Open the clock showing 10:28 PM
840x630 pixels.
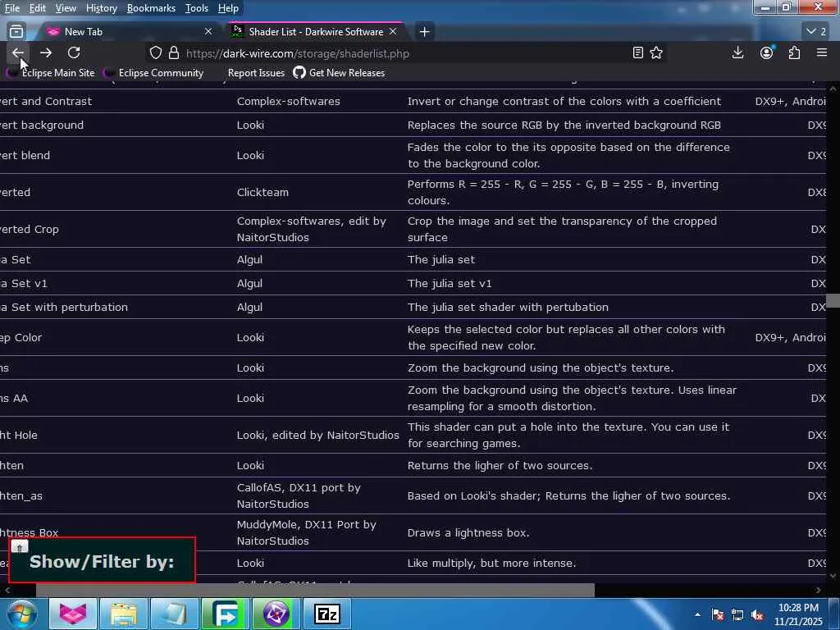[x=798, y=614]
